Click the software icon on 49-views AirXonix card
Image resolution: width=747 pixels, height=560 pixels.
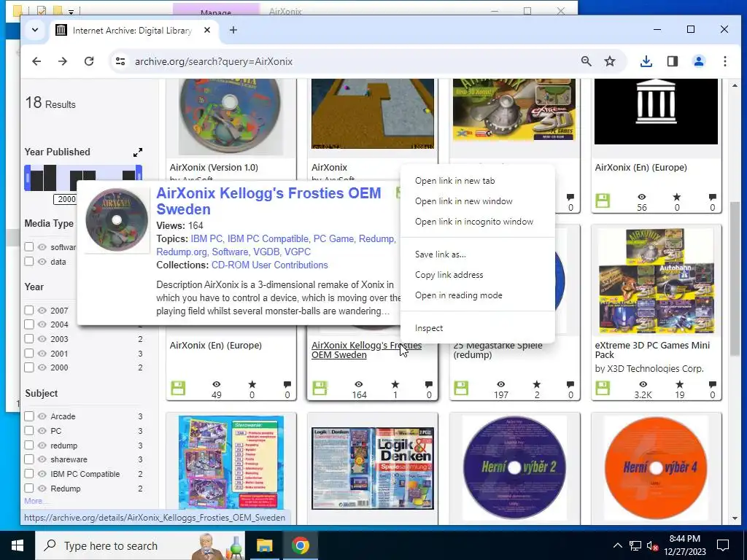(x=178, y=388)
